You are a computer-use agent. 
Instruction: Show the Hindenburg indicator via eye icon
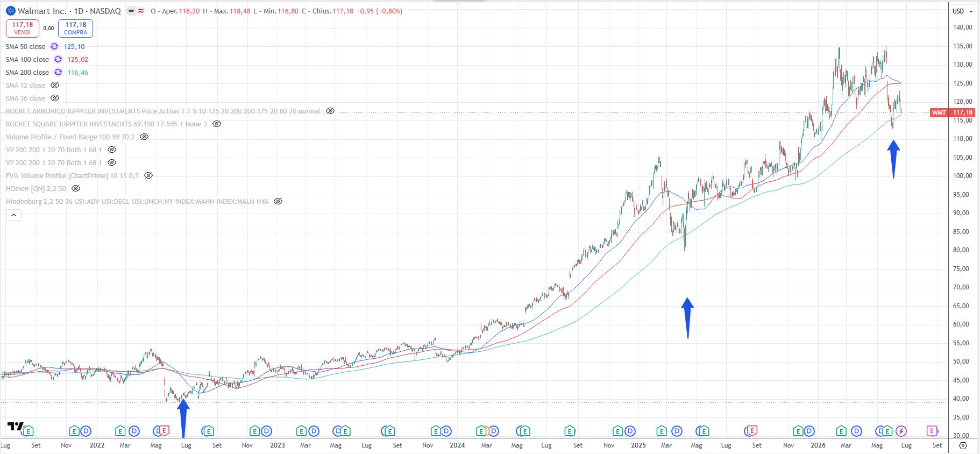tap(278, 201)
